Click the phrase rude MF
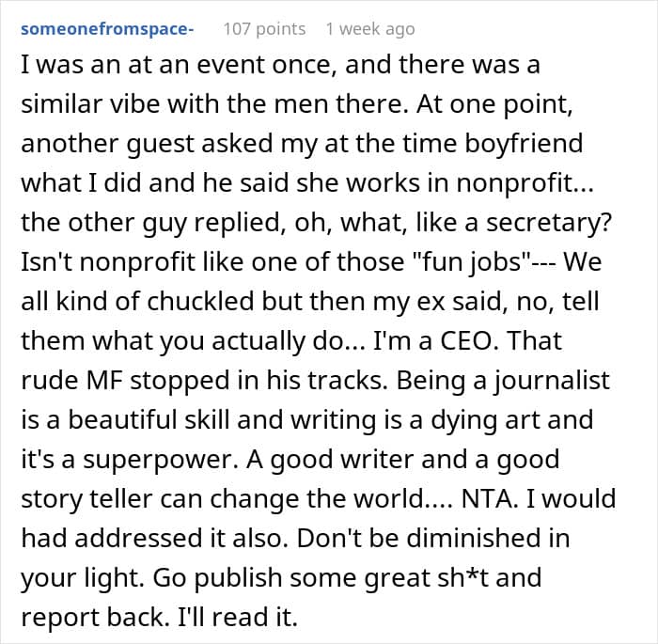This screenshot has width=658, height=644. pyautogui.click(x=71, y=381)
